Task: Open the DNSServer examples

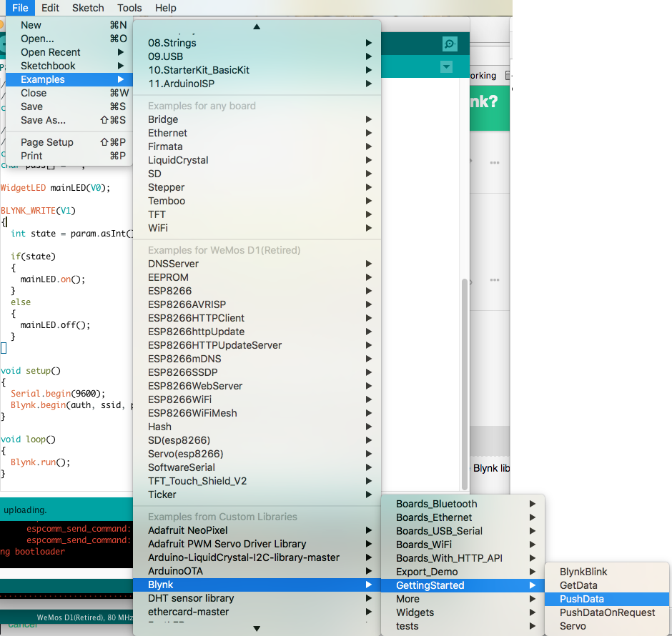Action: (x=257, y=264)
